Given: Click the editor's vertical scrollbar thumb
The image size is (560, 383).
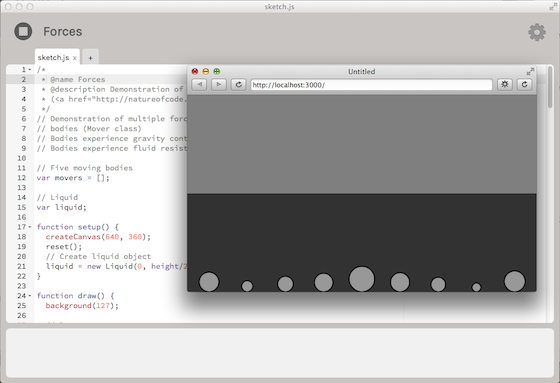Looking at the screenshot, I should pos(550,86).
